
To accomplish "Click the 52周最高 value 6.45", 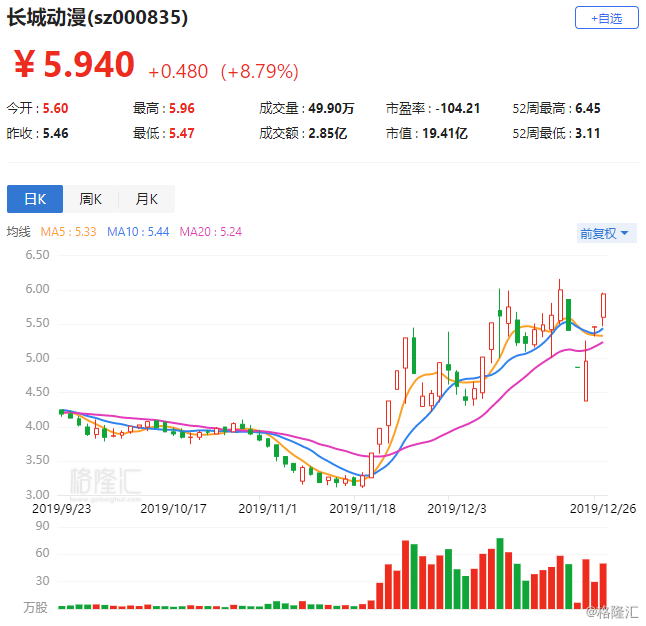I will pyautogui.click(x=588, y=108).
